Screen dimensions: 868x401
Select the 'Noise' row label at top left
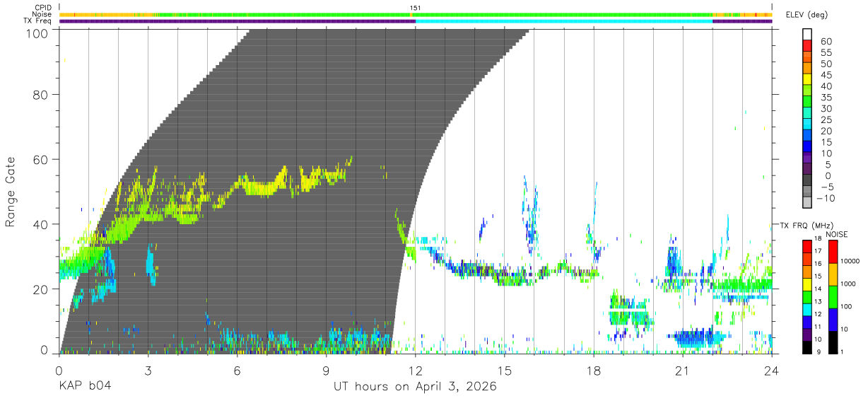(x=42, y=14)
